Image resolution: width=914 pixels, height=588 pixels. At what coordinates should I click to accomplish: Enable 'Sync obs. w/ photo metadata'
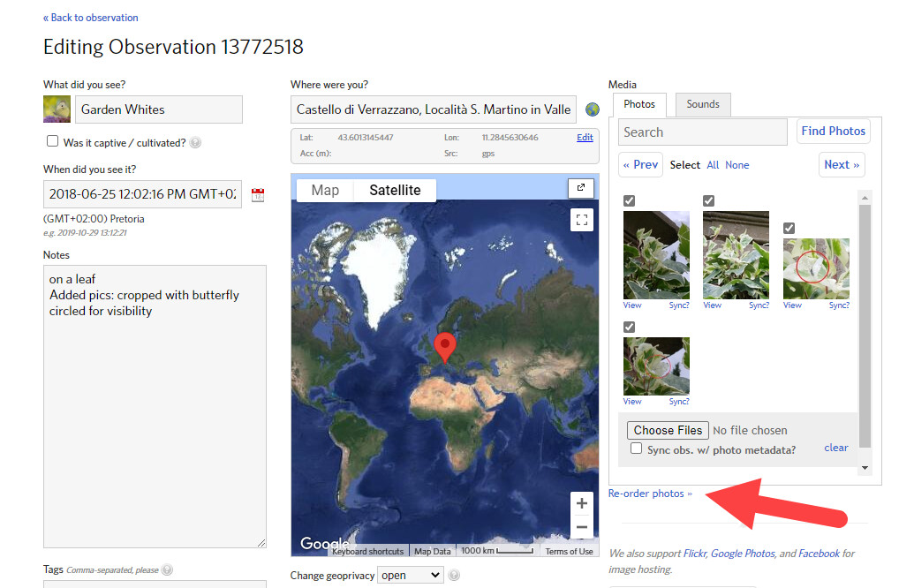pos(636,449)
